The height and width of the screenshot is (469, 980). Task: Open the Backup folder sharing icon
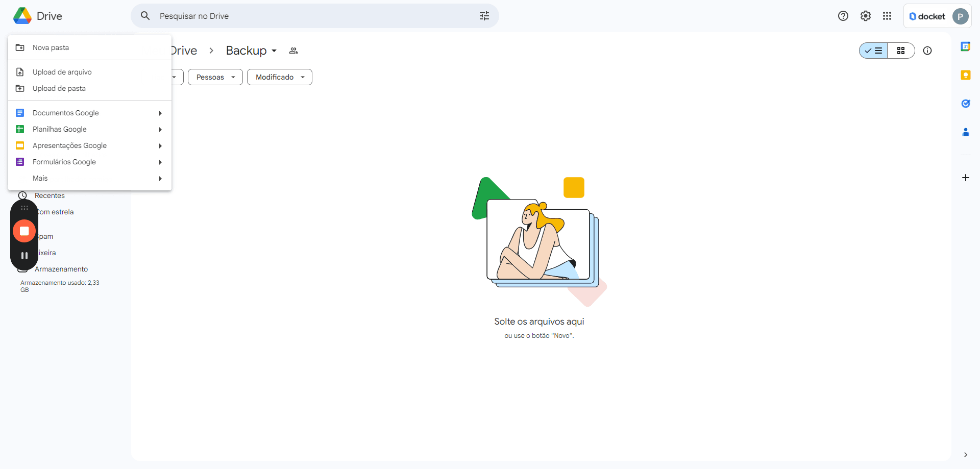[x=293, y=51]
